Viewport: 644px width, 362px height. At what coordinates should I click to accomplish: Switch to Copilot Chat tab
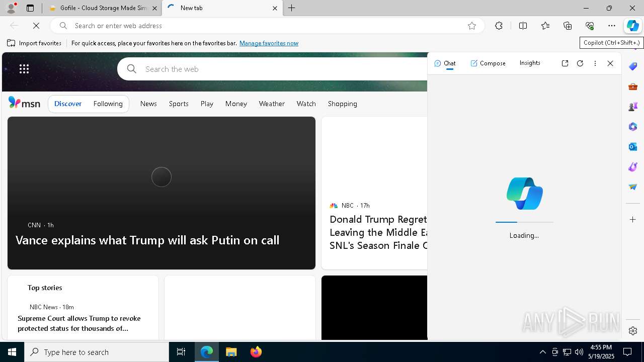(x=445, y=63)
